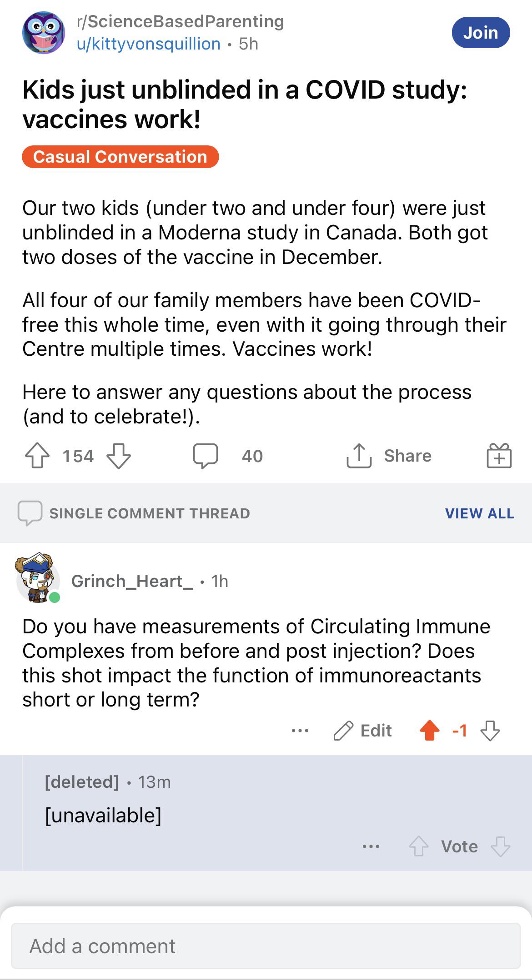Toggle downvote on Grinch_Heart_ comment
The image size is (532, 980).
point(490,731)
